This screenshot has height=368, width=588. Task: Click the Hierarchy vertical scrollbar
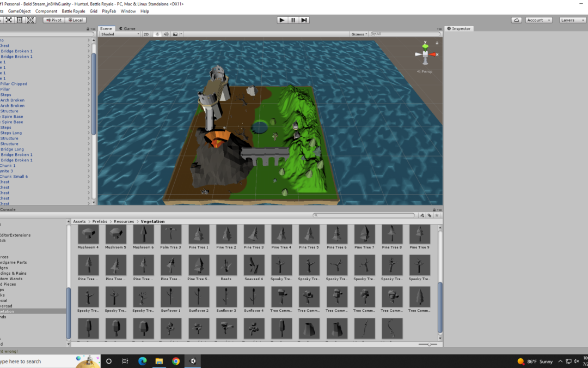click(94, 94)
